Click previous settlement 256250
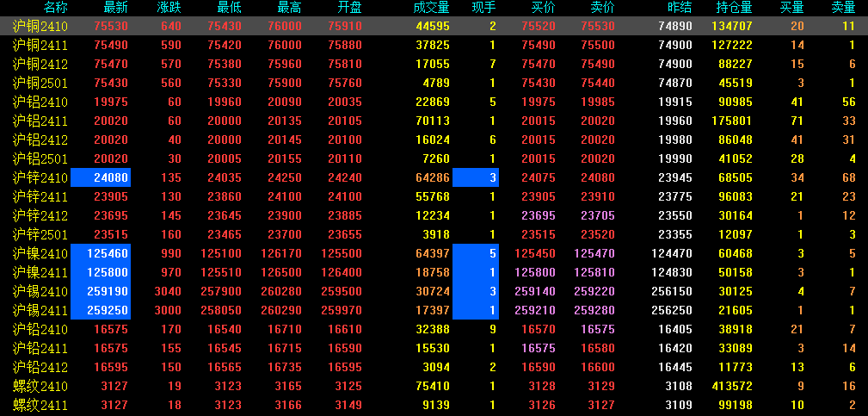 tap(672, 310)
